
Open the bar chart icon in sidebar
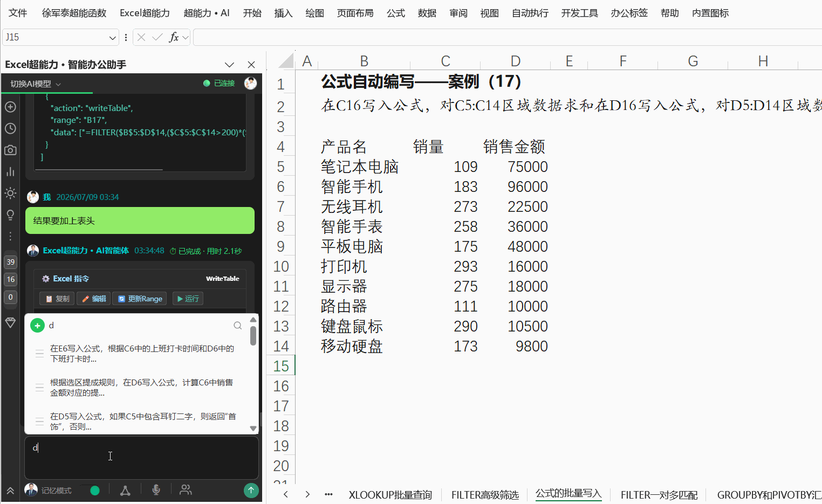[x=10, y=171]
